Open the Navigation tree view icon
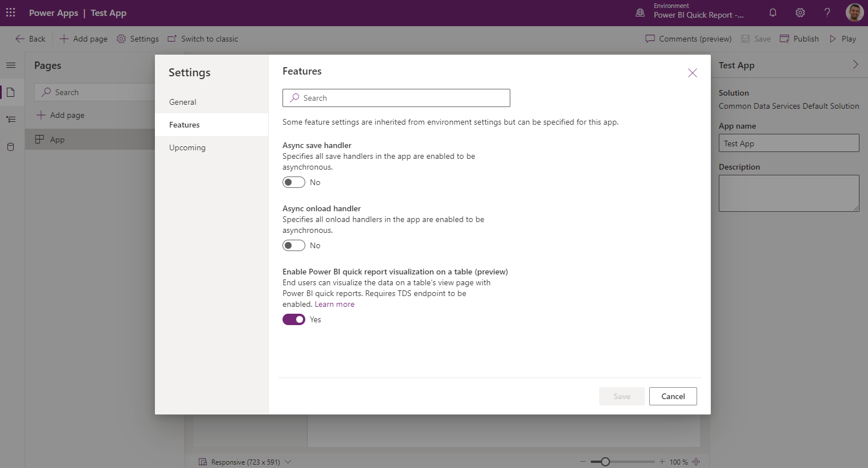Image resolution: width=868 pixels, height=468 pixels. tap(11, 120)
